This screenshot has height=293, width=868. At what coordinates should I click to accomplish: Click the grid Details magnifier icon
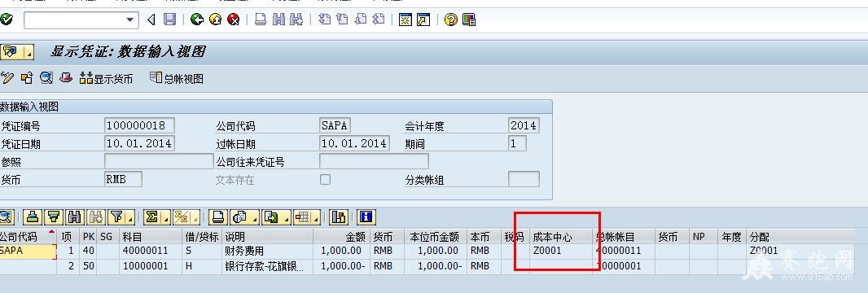pos(7,216)
